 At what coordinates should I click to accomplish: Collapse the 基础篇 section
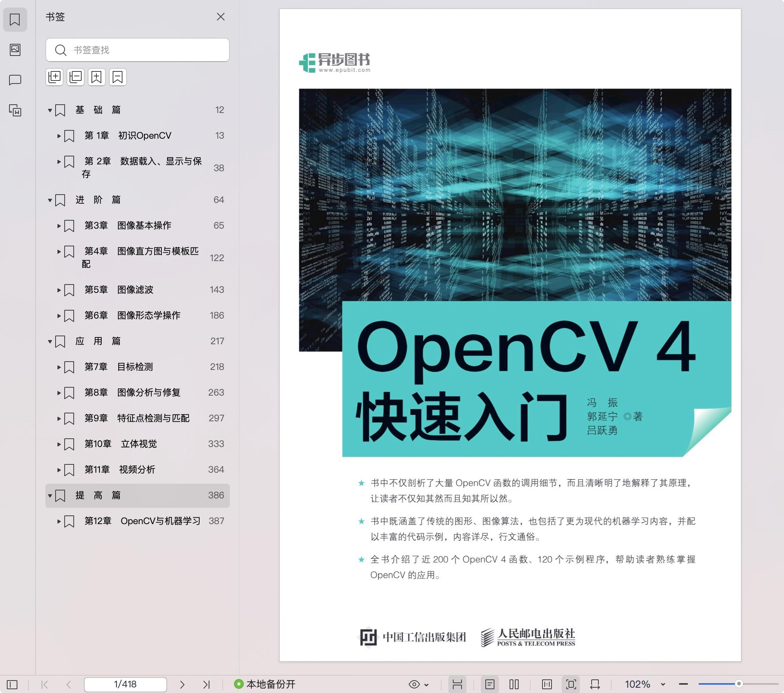[x=50, y=110]
